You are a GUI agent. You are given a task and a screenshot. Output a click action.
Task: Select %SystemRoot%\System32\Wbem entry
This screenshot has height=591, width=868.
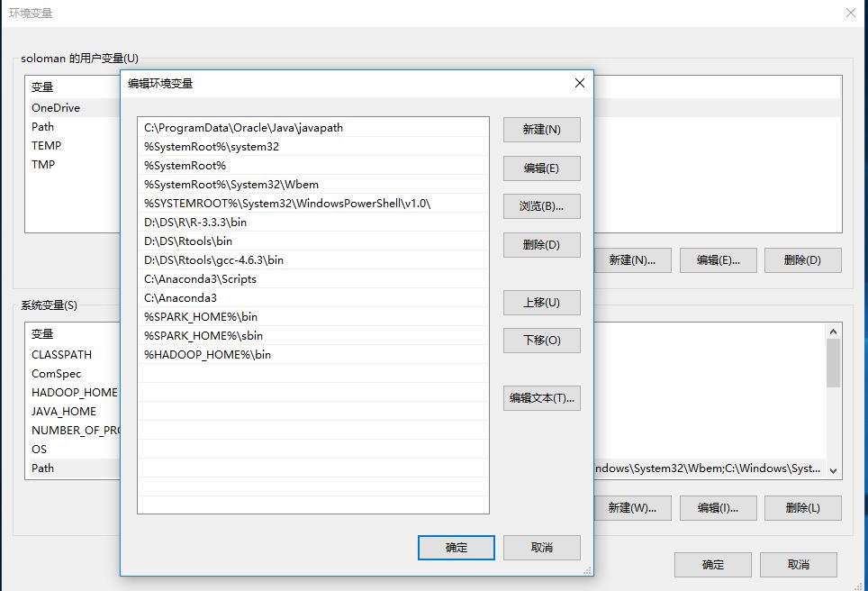point(313,184)
